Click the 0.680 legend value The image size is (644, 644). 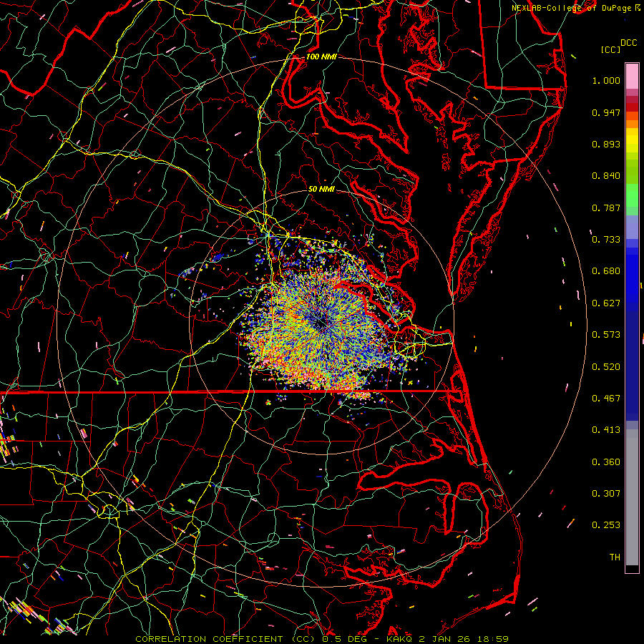tap(606, 271)
